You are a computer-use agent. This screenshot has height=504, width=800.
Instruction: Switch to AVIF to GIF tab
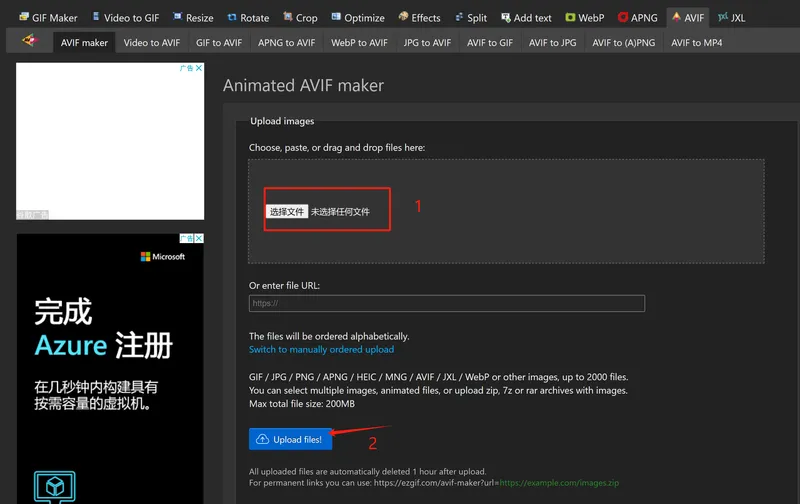[x=490, y=43]
